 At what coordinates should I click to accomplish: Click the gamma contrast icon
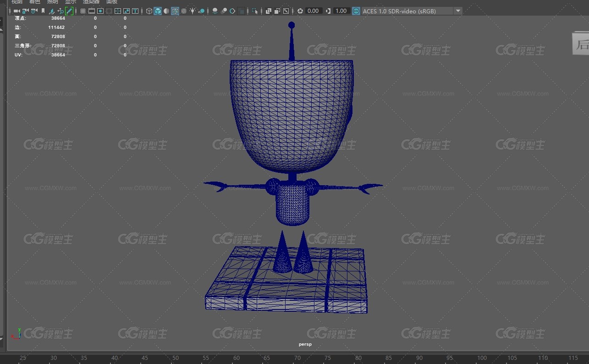tap(328, 11)
